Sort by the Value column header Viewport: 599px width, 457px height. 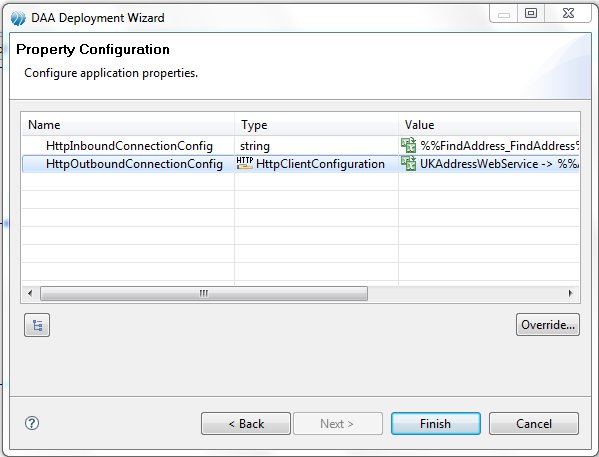click(x=489, y=125)
